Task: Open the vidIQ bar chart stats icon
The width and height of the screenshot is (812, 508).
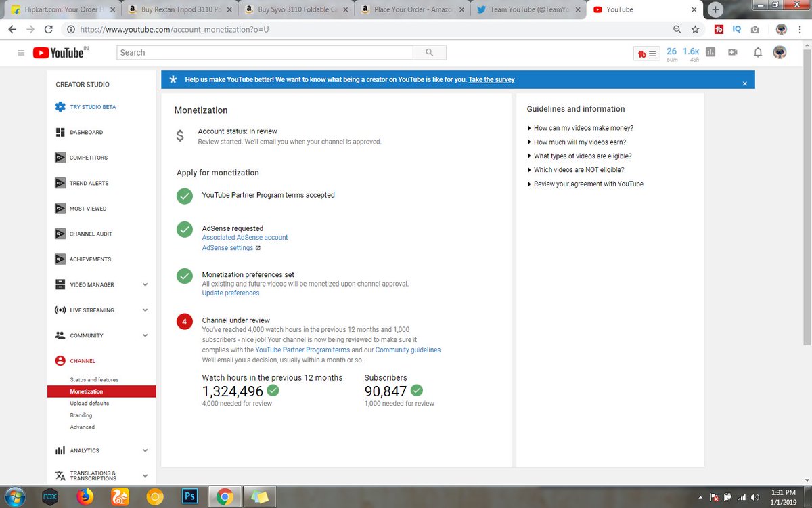Action: point(710,52)
